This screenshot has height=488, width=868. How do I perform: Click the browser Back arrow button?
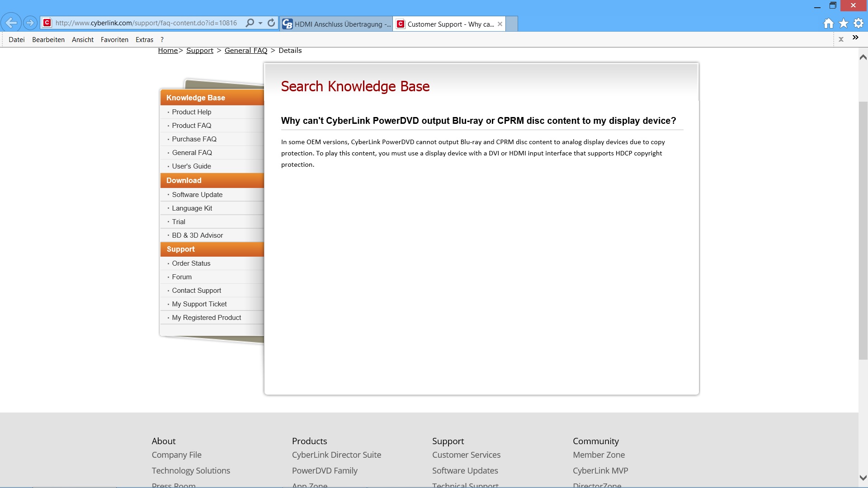click(11, 23)
